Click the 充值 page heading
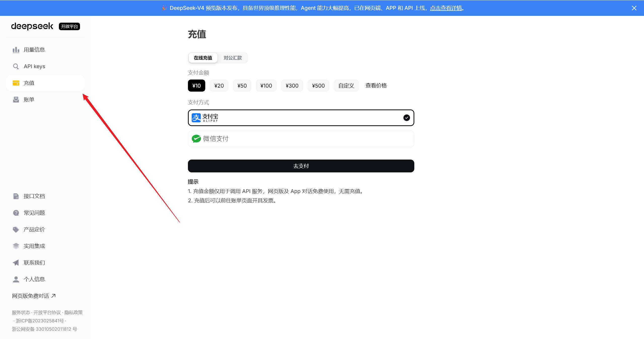644x339 pixels. [x=197, y=34]
